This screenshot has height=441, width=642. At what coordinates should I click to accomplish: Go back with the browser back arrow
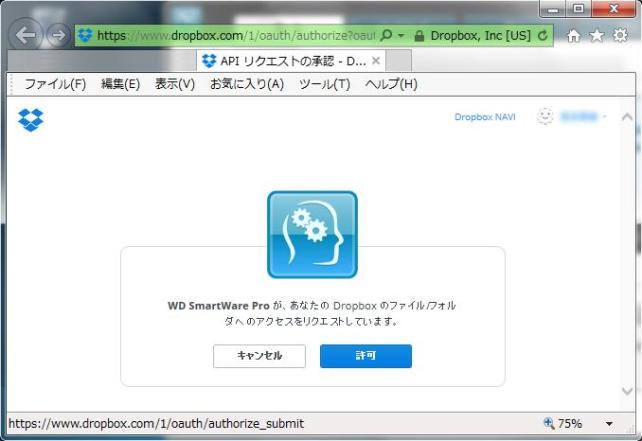tap(25, 35)
